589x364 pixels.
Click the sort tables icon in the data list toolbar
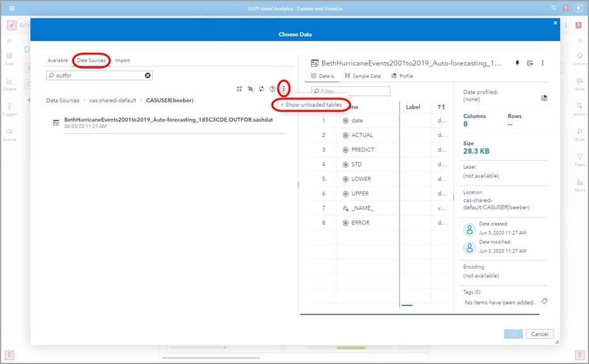click(x=239, y=89)
